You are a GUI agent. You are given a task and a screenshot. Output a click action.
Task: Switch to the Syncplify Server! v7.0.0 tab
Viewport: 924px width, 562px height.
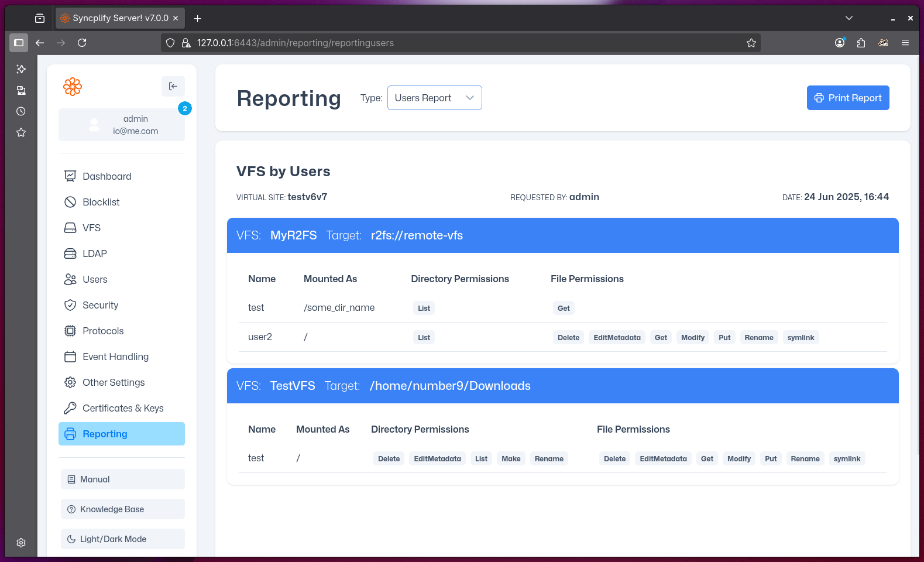tap(120, 18)
